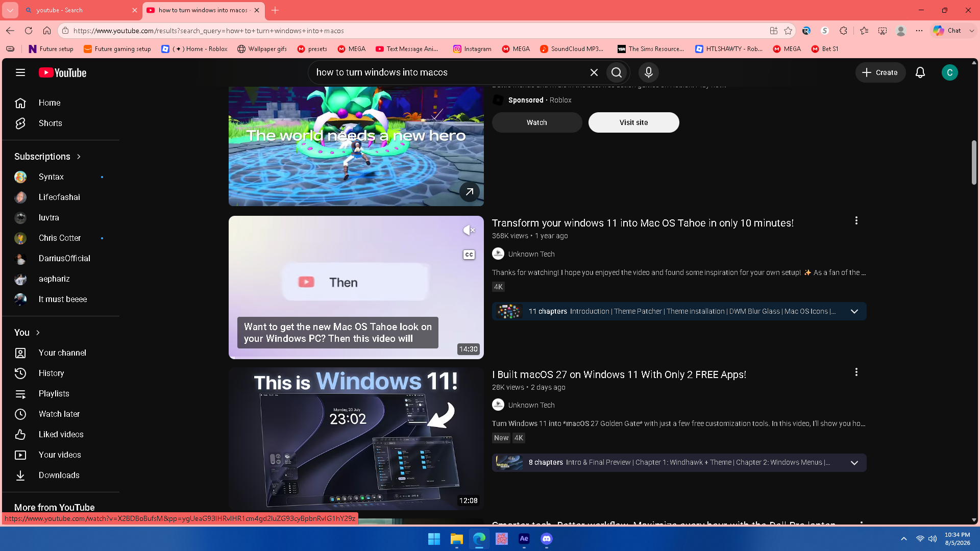
Task: Open Discord from the taskbar
Action: click(547, 539)
